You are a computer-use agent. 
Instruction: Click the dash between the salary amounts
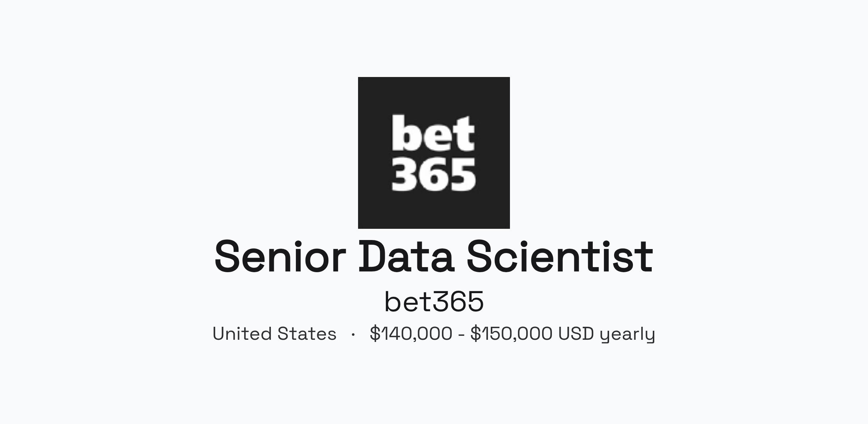pos(461,335)
